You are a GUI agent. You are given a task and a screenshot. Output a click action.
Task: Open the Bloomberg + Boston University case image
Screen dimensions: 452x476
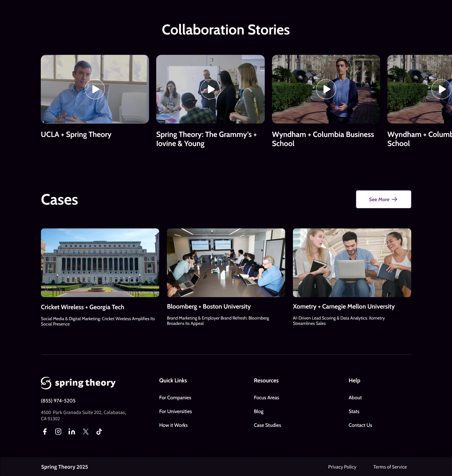(x=226, y=263)
